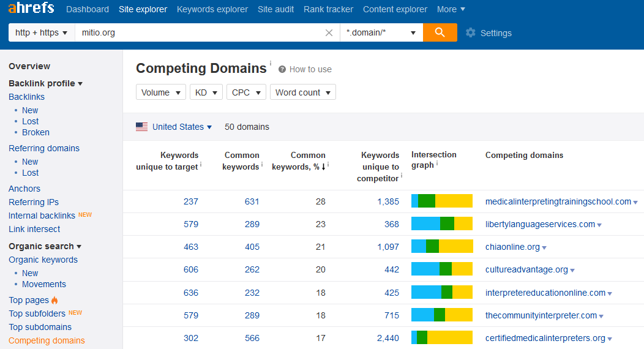644x349 pixels.
Task: Clear the mitio.org search field
Action: point(329,33)
